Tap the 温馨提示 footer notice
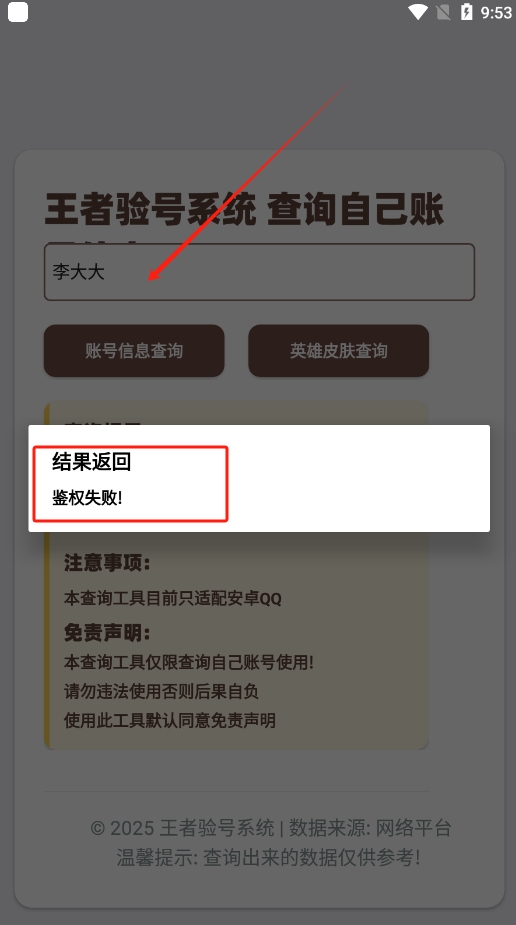516x925 pixels. (268, 857)
